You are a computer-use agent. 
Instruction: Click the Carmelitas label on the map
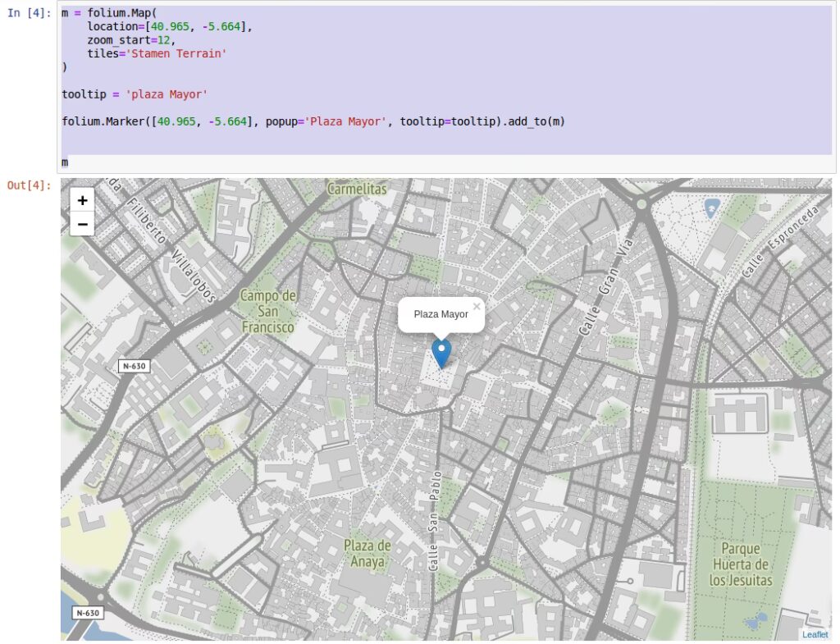click(357, 189)
